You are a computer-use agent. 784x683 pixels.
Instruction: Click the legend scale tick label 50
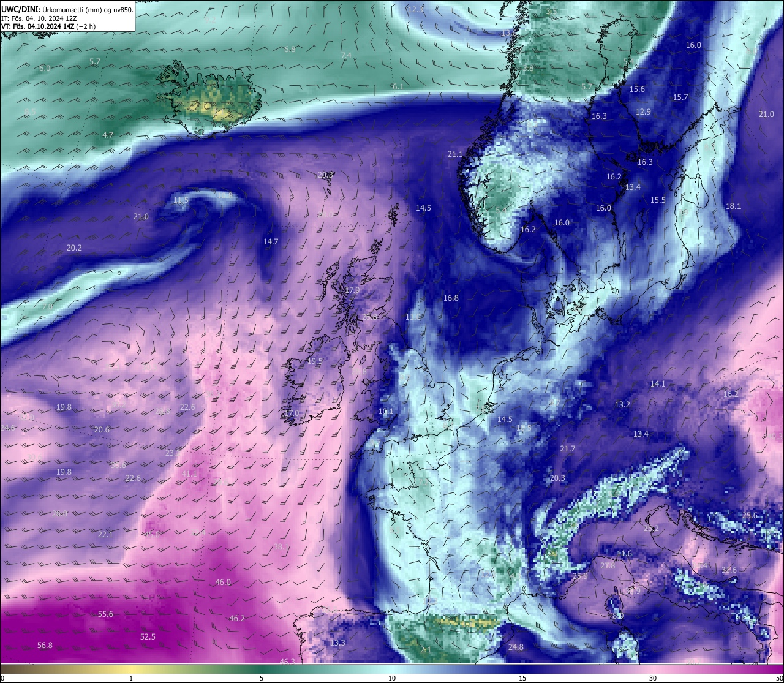779,678
